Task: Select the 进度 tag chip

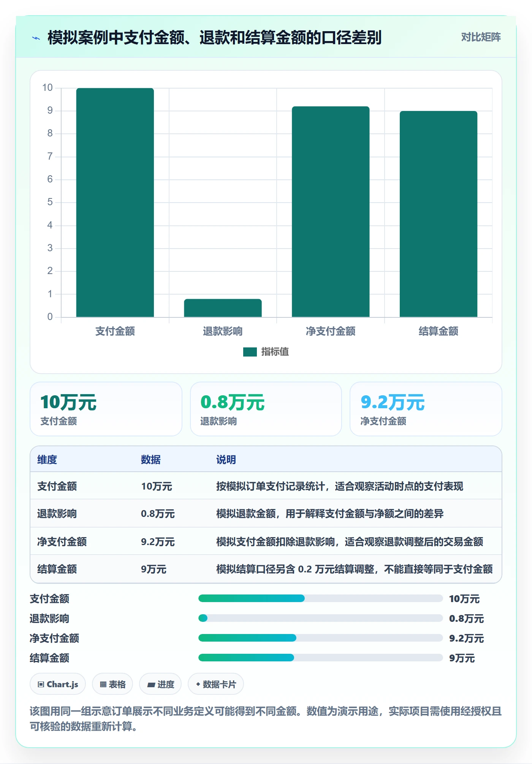Action: tap(160, 684)
